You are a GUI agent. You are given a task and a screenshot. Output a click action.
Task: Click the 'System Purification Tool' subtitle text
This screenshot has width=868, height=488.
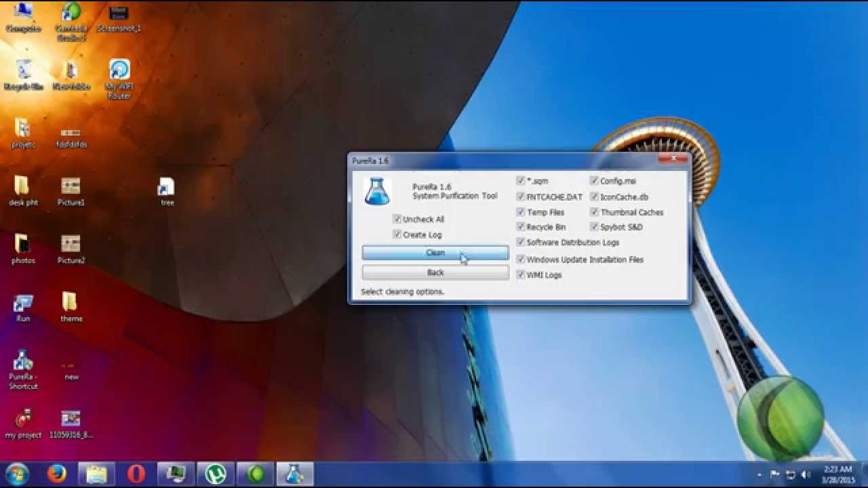pos(455,196)
